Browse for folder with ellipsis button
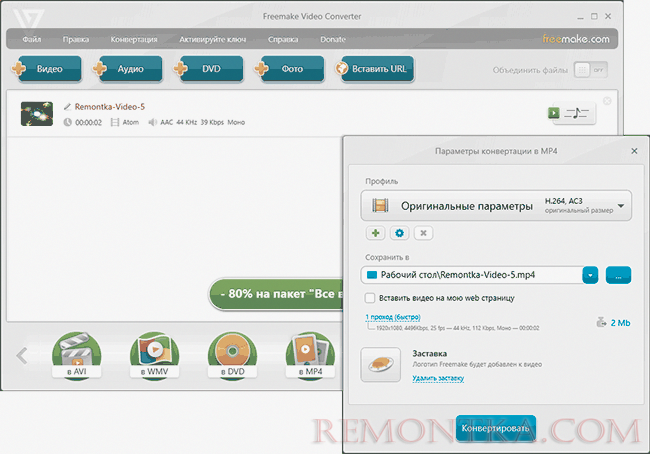This screenshot has width=650, height=454. 618,275
